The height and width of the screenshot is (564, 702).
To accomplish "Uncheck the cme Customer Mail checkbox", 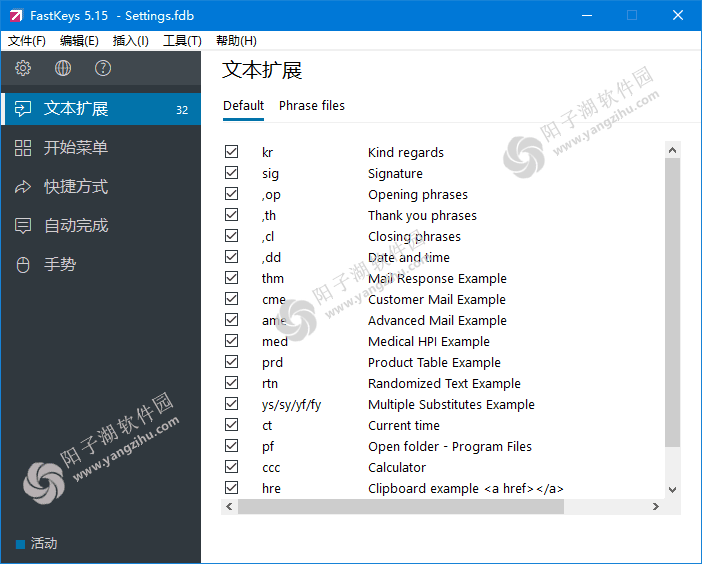I will (x=231, y=299).
